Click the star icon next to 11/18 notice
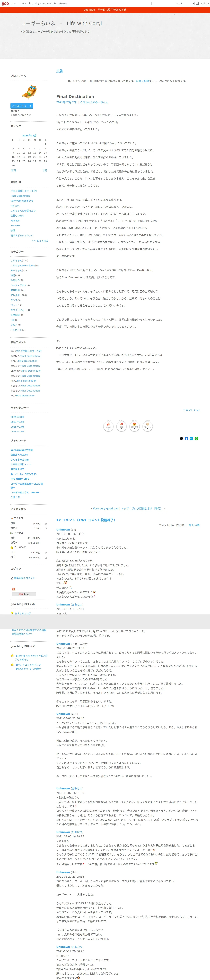210x980 pixels. pos(12,655)
